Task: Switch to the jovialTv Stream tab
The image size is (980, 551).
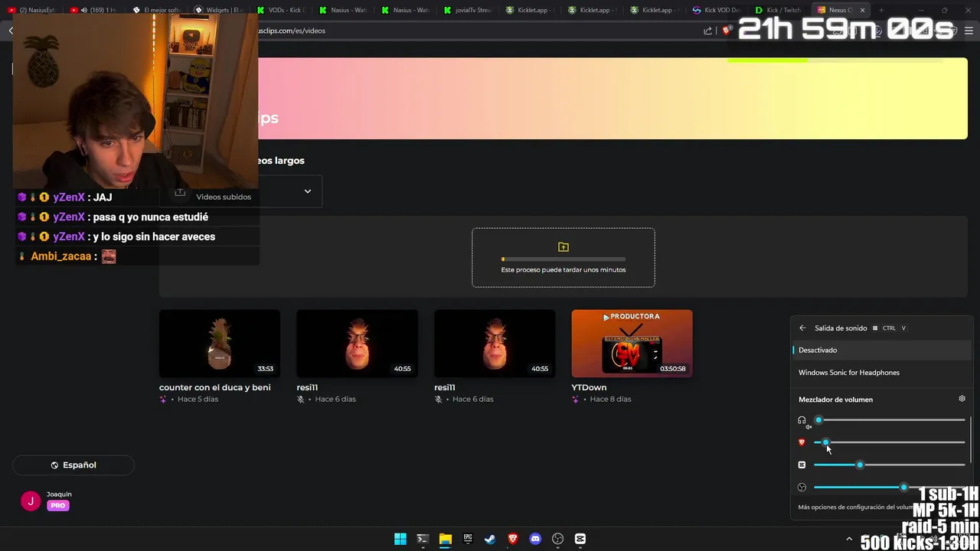Action: point(469,10)
